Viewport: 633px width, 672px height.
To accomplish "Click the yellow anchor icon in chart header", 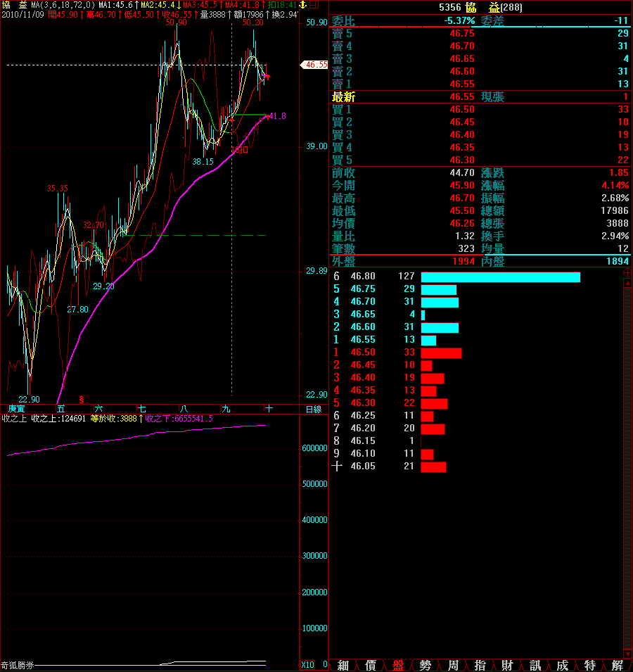I will (303, 5).
